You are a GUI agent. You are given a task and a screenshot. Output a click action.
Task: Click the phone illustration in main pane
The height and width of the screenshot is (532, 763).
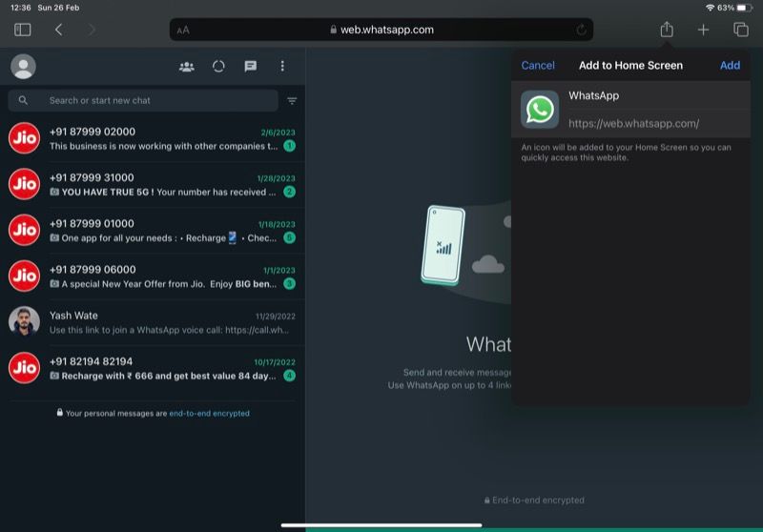(443, 245)
